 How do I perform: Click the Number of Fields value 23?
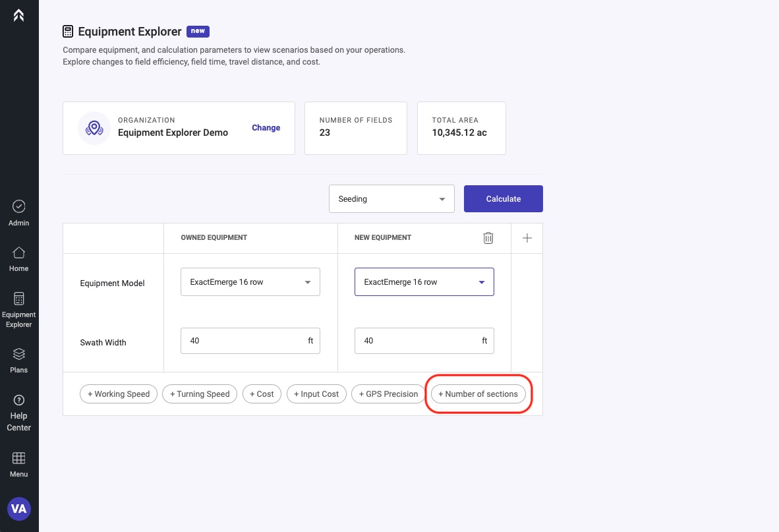click(325, 133)
